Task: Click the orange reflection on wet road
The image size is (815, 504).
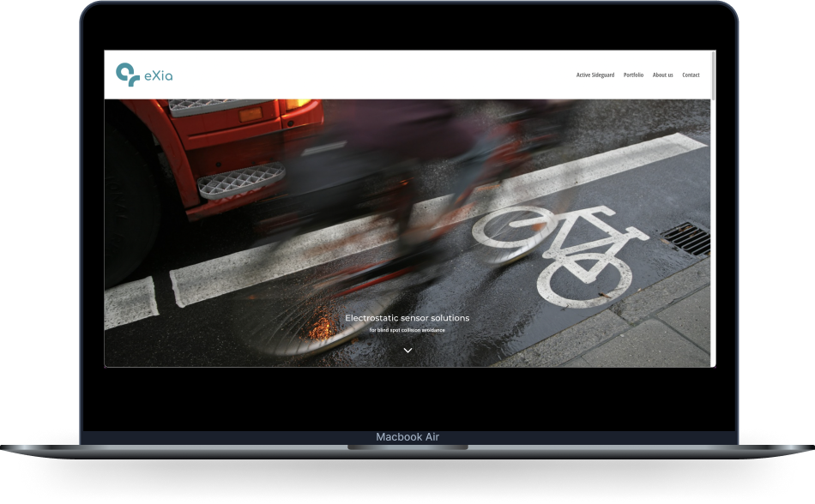Action: click(320, 327)
